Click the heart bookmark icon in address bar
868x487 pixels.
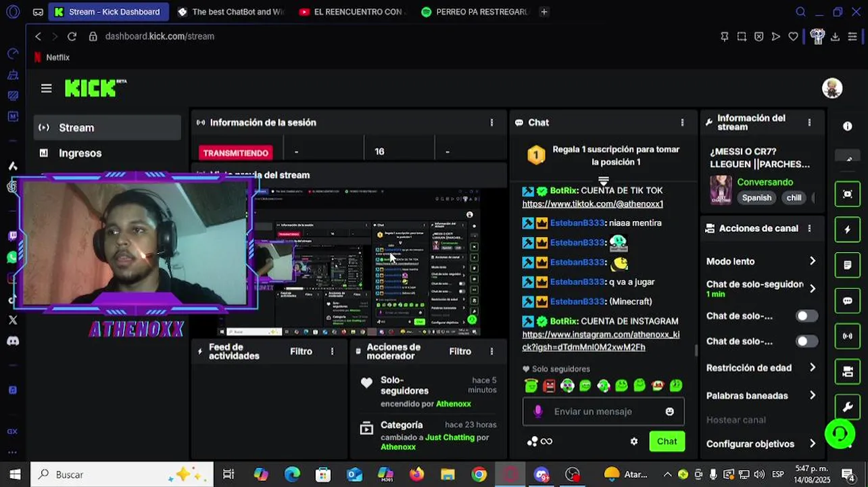[793, 37]
